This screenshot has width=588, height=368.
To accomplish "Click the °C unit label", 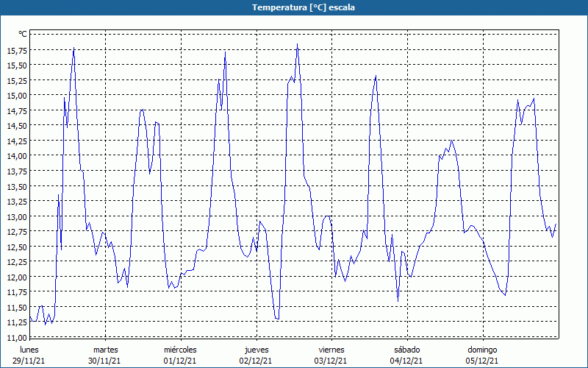I will coord(23,34).
